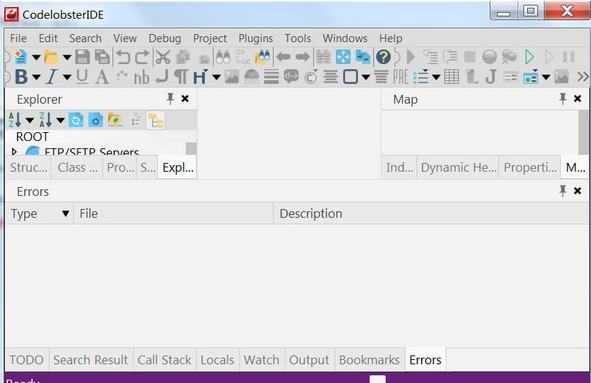This screenshot has width=591, height=383.
Task: Switch to the Search Result tab
Action: tap(90, 360)
